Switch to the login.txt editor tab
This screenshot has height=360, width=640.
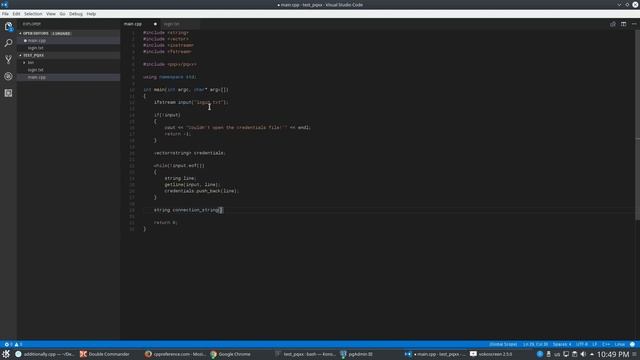pos(180,24)
